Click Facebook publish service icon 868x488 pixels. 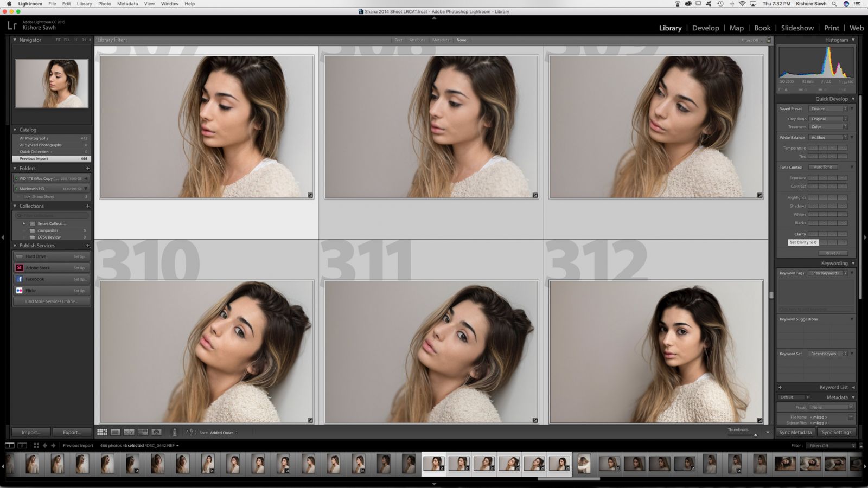20,279
